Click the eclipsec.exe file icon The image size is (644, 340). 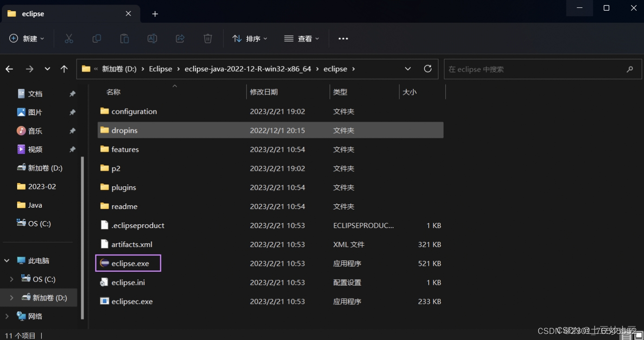[104, 301]
